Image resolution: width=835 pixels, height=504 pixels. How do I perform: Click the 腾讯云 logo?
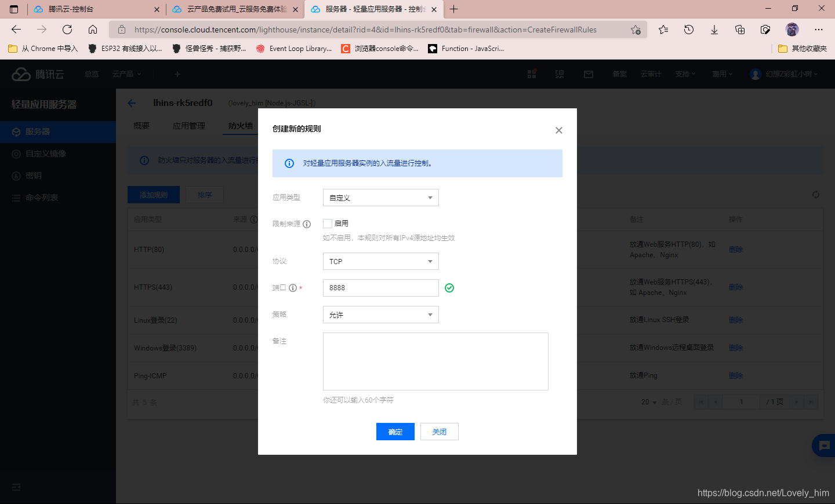(x=38, y=74)
